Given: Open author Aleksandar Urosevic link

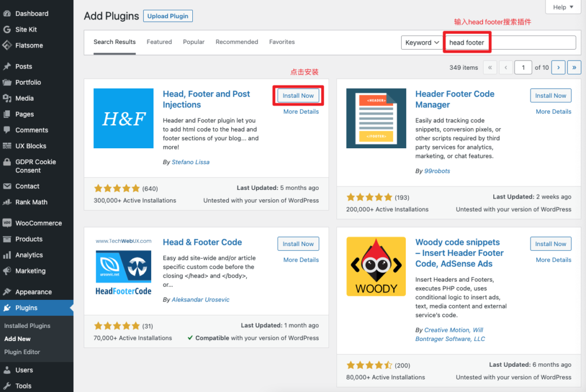Looking at the screenshot, I should [200, 300].
